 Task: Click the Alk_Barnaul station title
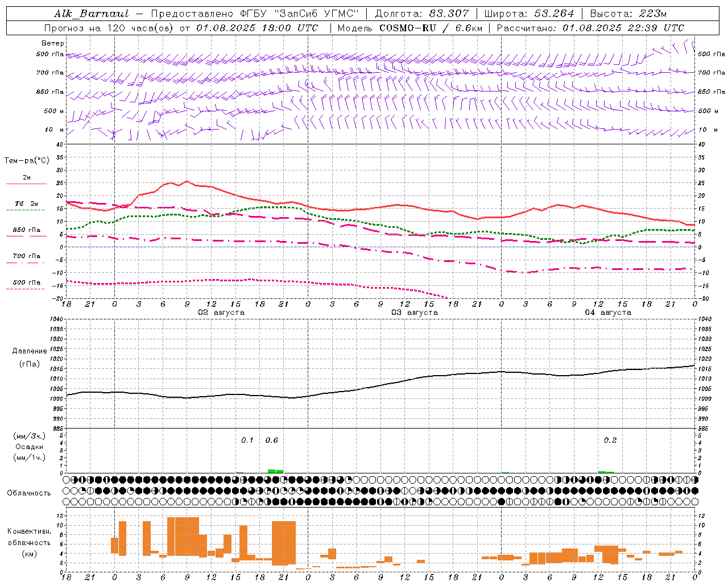92,14
